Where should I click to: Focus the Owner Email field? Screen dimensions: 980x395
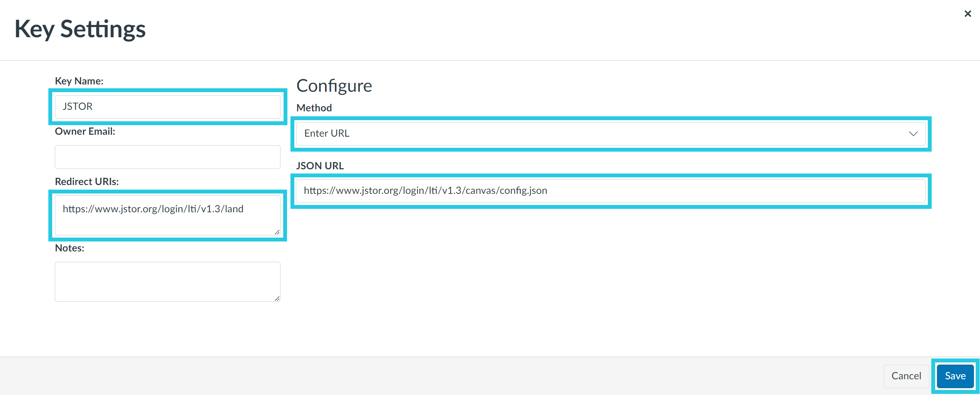click(x=168, y=157)
